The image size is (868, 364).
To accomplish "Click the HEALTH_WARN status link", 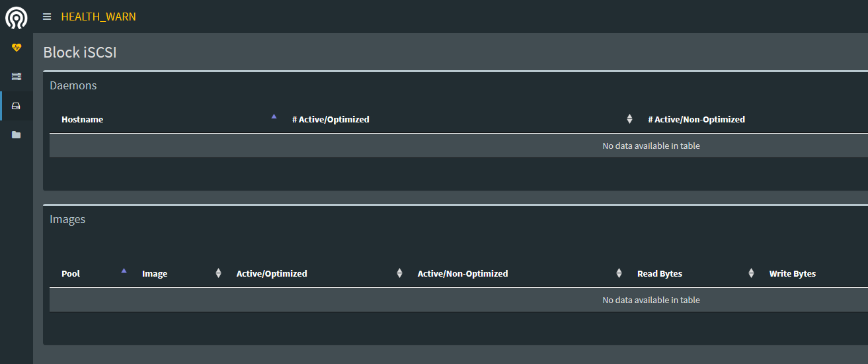I will tap(99, 17).
